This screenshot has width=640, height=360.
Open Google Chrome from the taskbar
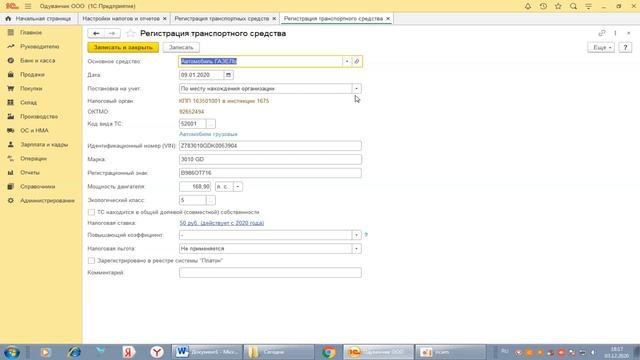(x=329, y=352)
